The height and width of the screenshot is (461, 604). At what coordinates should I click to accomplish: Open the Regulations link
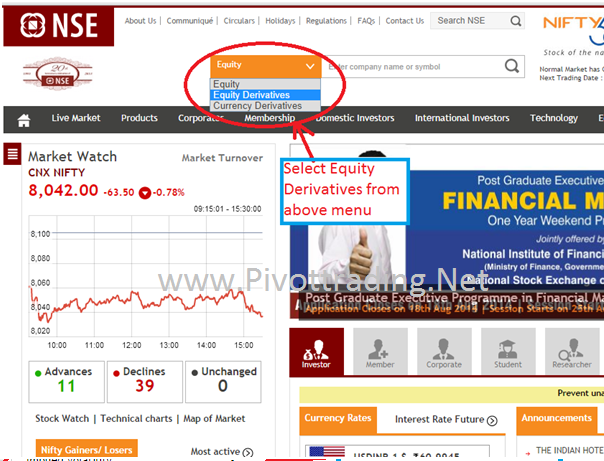(x=326, y=21)
